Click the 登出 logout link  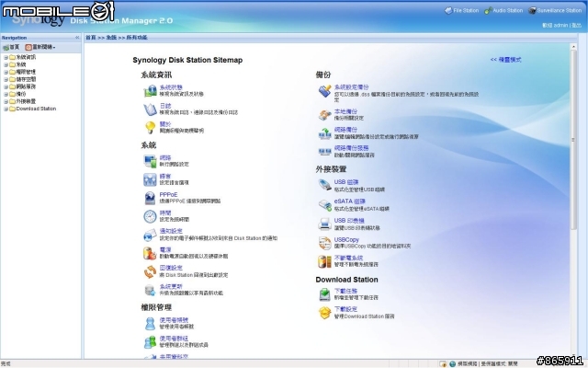pyautogui.click(x=576, y=25)
